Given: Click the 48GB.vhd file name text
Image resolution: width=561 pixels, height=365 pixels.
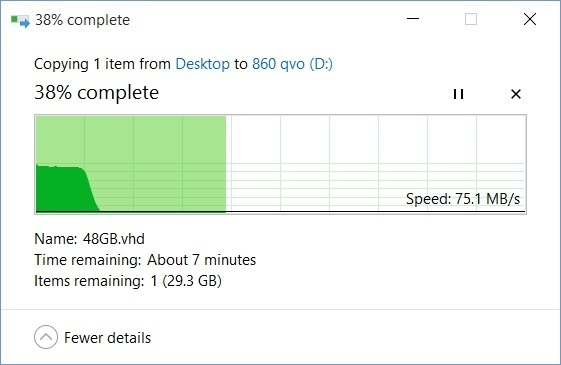Looking at the screenshot, I should coord(114,239).
